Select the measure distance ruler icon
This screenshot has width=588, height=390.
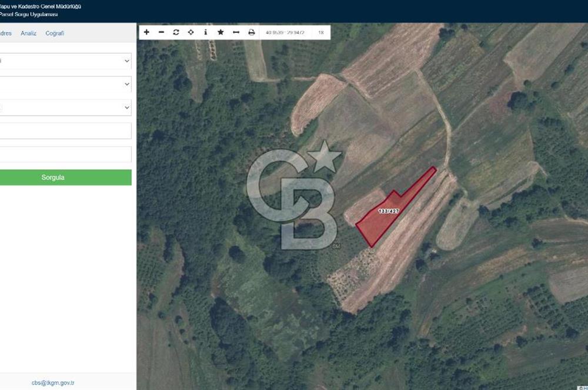point(236,32)
